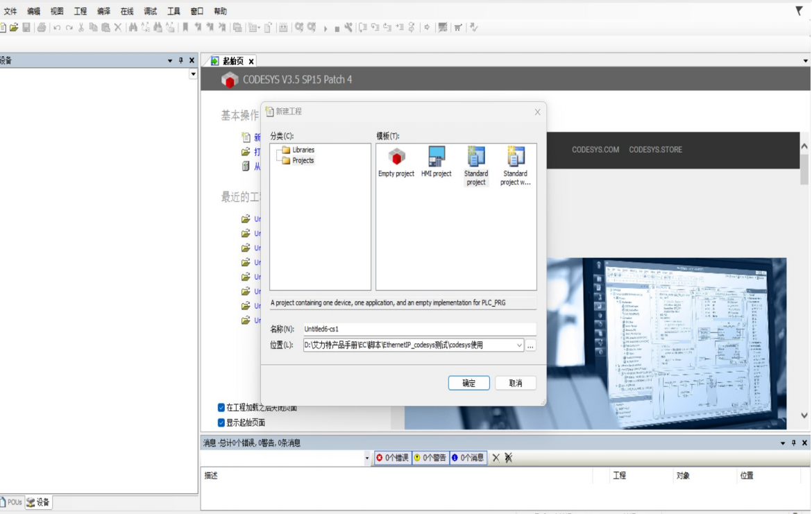
Task: Click the binoculars find icon
Action: pos(133,28)
